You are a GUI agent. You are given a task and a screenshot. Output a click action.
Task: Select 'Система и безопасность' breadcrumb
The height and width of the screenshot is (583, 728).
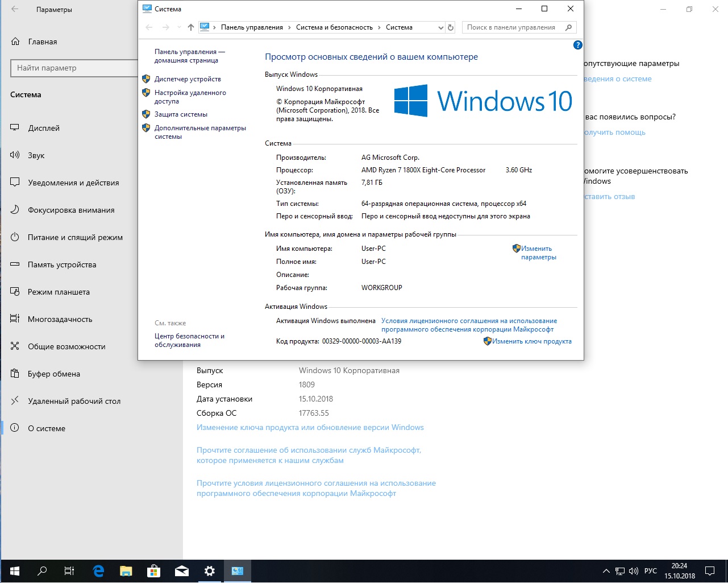334,27
